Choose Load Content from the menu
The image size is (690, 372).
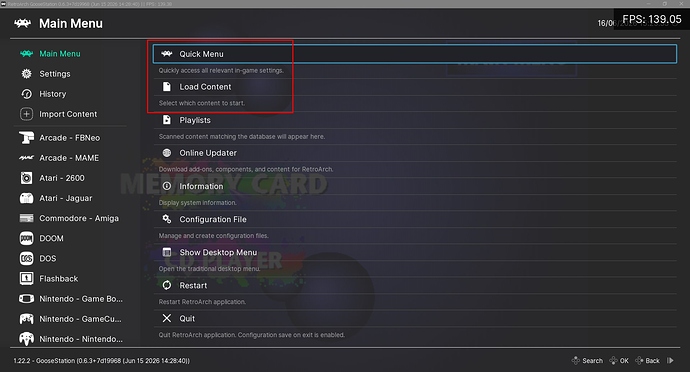click(415, 87)
